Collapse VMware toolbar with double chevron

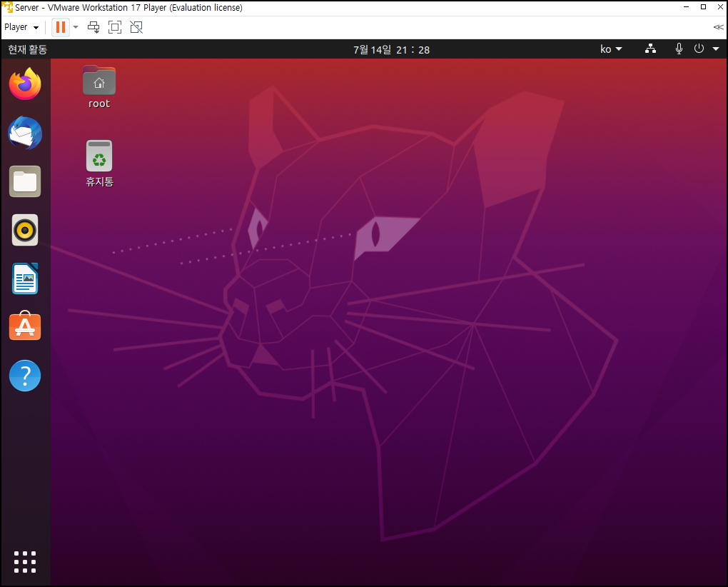(718, 27)
